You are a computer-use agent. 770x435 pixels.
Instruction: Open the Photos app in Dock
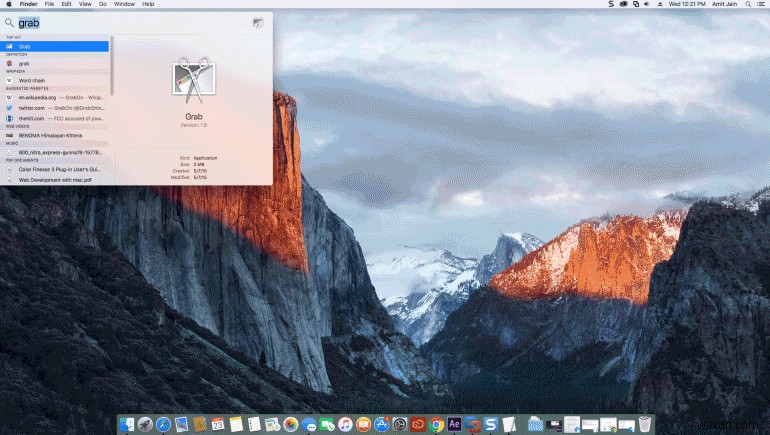290,424
